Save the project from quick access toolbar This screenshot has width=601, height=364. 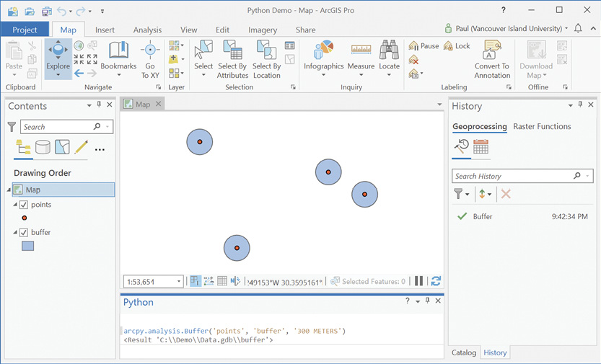click(47, 11)
